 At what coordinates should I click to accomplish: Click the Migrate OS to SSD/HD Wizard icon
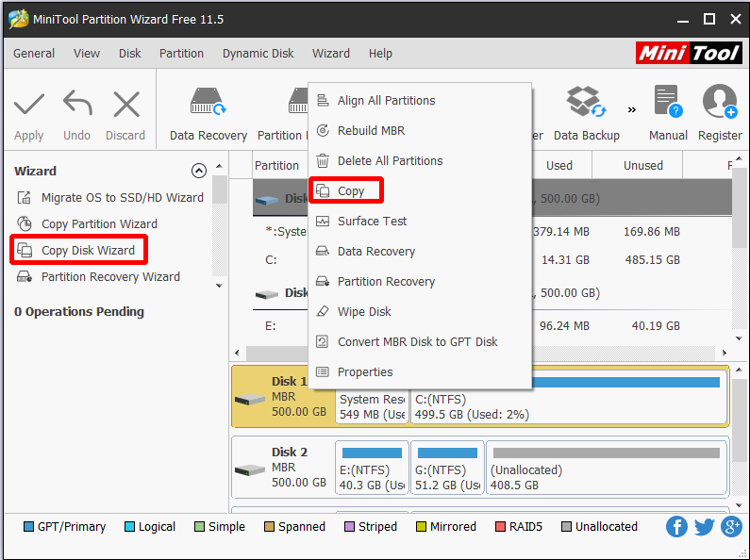coord(25,197)
